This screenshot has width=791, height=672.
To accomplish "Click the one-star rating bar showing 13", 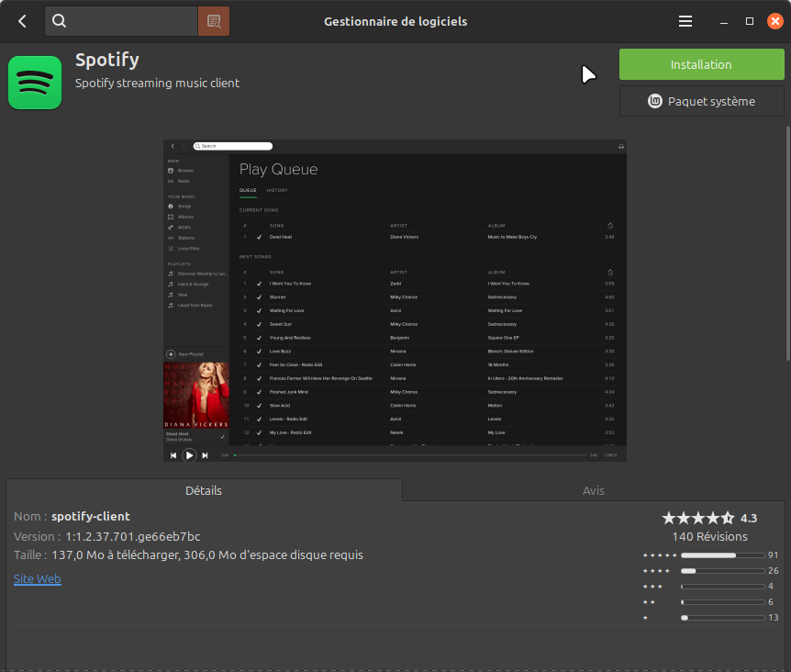I will pos(722,618).
